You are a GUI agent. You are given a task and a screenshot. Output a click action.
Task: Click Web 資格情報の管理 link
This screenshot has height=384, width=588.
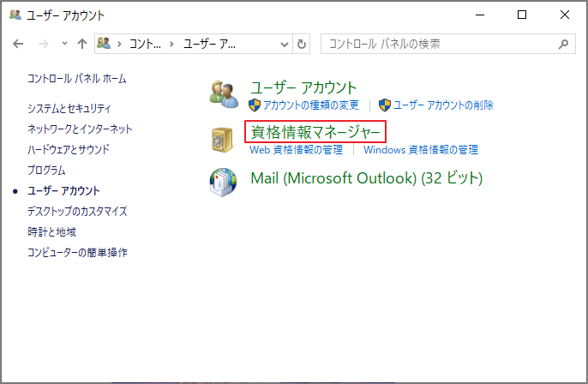[297, 150]
